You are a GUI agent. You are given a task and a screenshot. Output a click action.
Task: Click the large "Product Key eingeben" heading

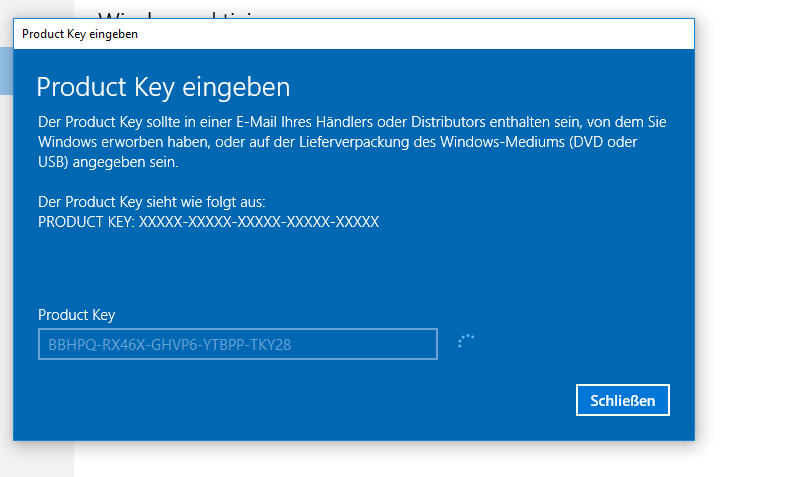click(x=163, y=86)
